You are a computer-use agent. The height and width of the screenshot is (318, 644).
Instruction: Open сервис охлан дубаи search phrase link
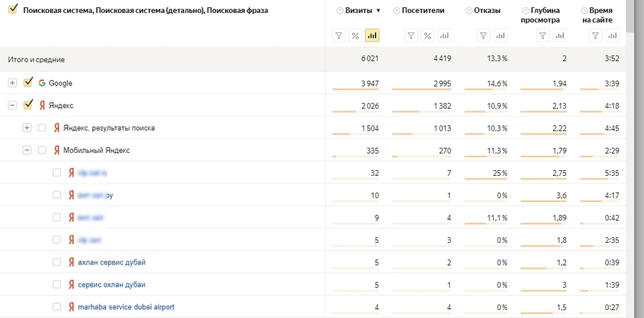(112, 284)
